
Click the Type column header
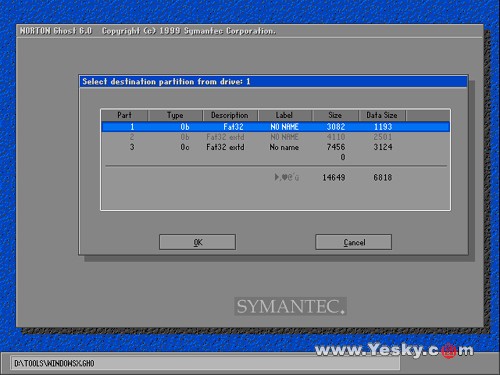(175, 115)
